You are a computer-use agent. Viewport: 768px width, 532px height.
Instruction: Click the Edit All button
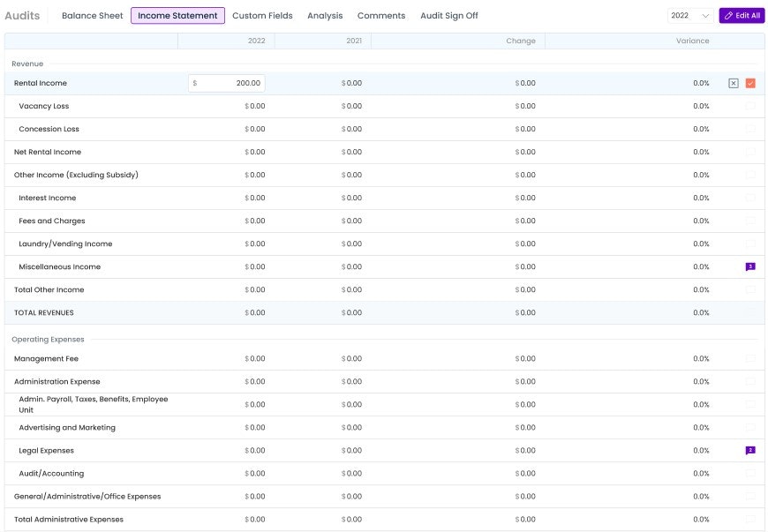tap(742, 16)
